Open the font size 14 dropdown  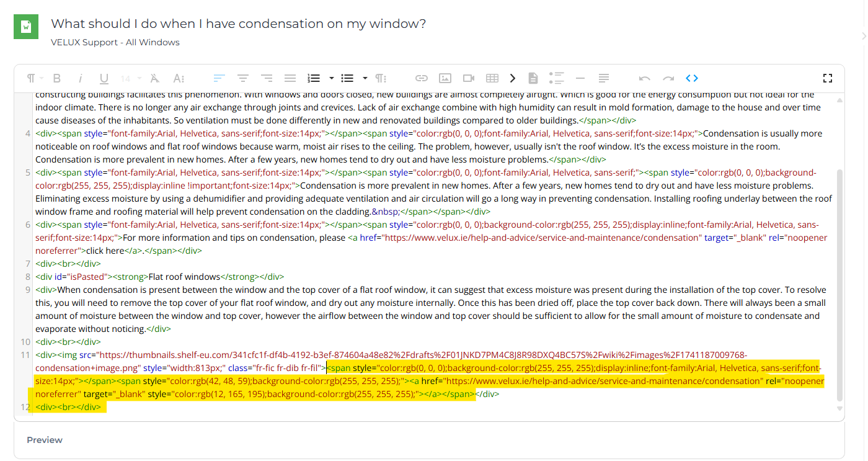pos(130,78)
